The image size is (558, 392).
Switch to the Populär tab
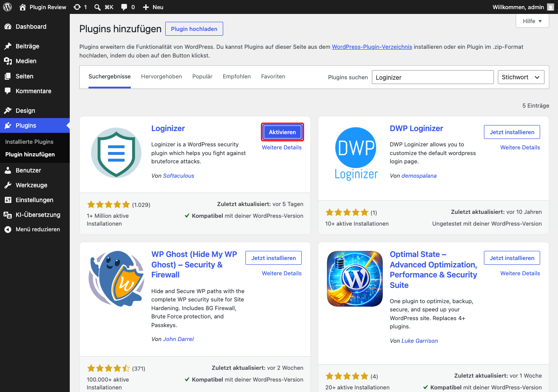pos(202,77)
